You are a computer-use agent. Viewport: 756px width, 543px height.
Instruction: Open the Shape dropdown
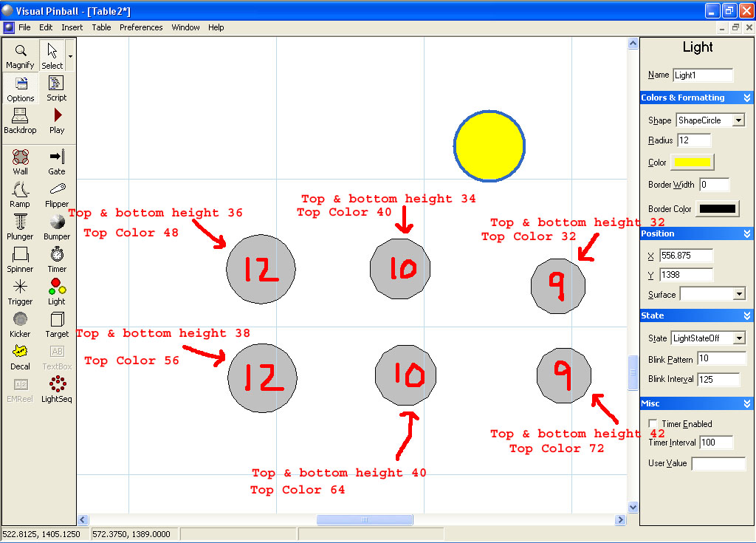[x=738, y=120]
